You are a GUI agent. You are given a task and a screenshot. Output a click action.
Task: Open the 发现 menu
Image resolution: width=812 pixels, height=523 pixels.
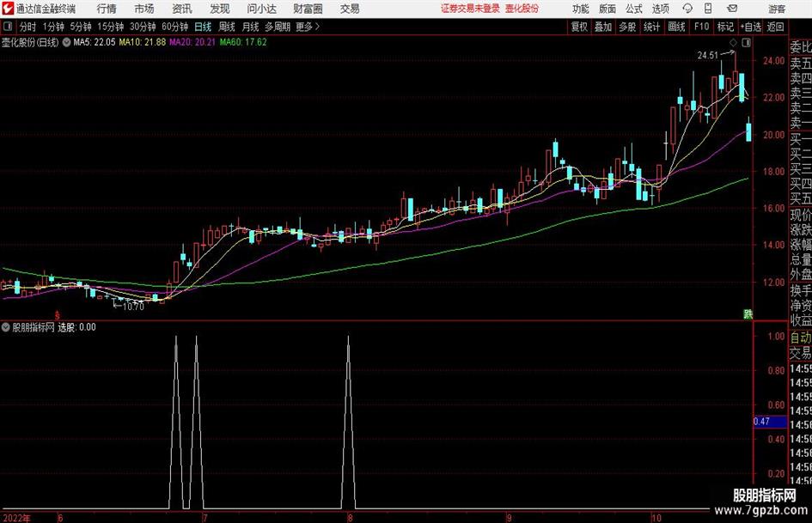click(x=220, y=9)
